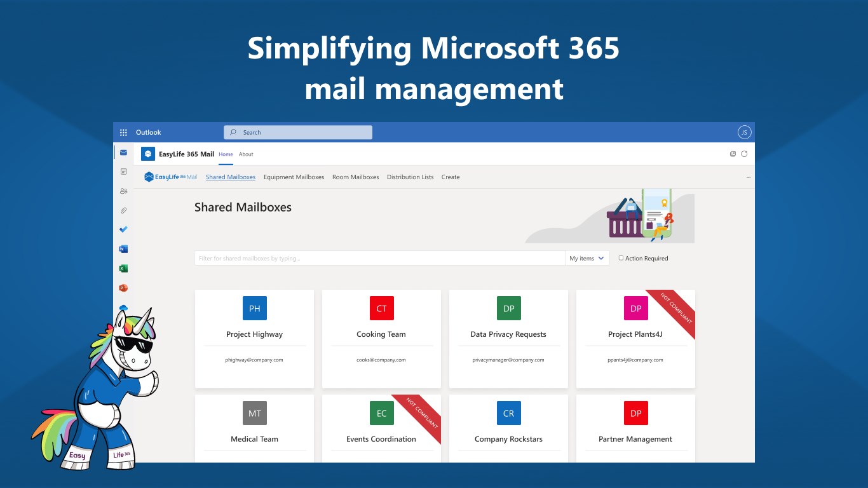Click the DP avatar of Project Plants4J
Screen dimensions: 868x488
click(636, 308)
